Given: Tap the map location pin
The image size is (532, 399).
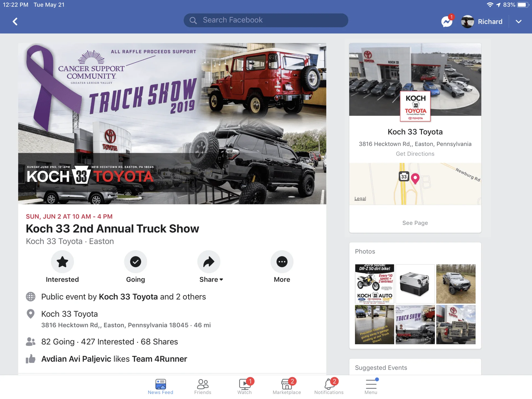Looking at the screenshot, I should (415, 178).
